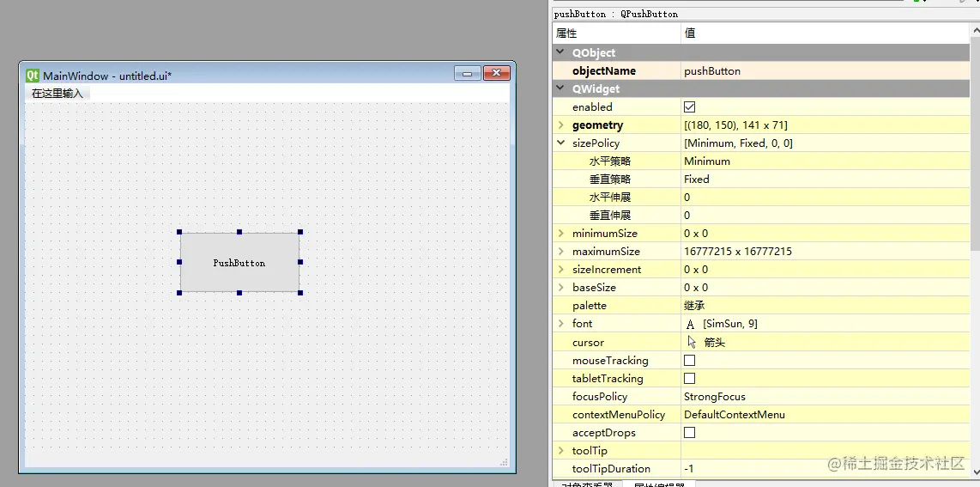The width and height of the screenshot is (980, 487).
Task: Expand the maximumSize property
Action: coord(560,252)
